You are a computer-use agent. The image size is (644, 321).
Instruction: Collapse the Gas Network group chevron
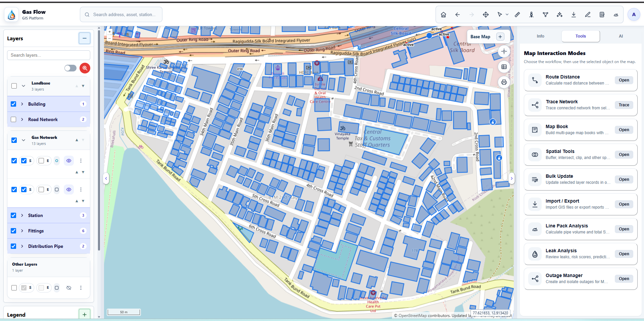(23, 140)
